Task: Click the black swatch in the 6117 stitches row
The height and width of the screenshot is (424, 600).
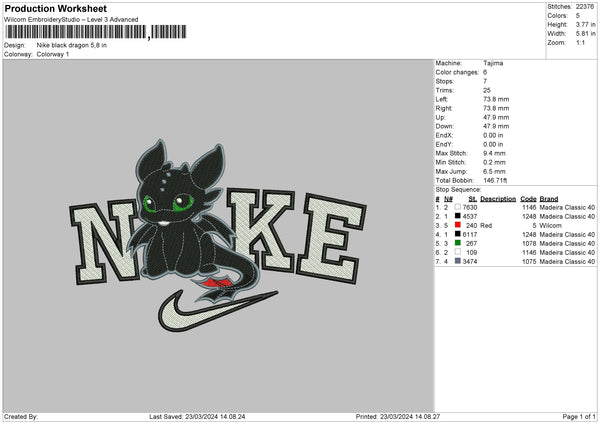Action: pos(457,234)
